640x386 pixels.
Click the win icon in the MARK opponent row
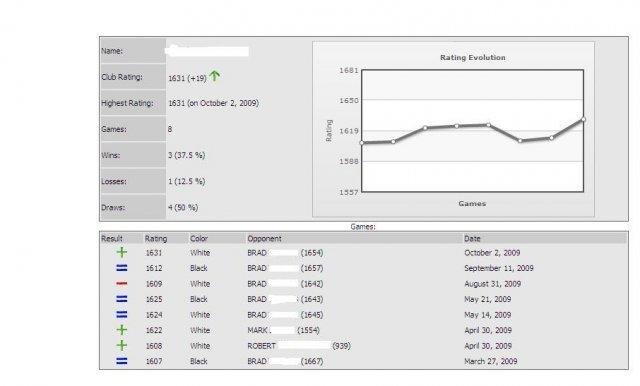pyautogui.click(x=122, y=330)
